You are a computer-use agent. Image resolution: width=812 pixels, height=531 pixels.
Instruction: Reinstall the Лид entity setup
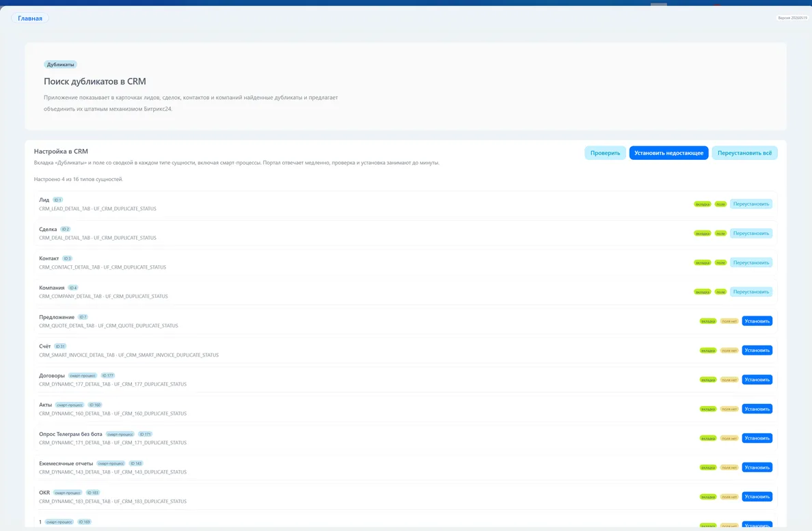click(751, 204)
